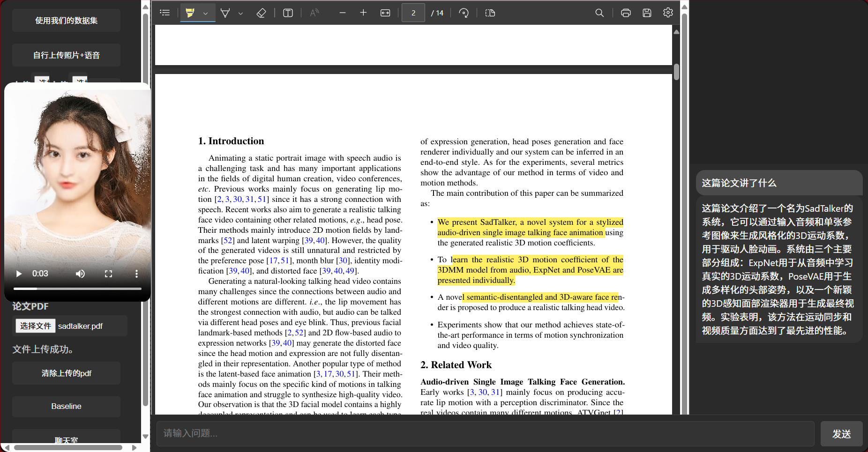This screenshot has height=452, width=868.
Task: Send the question with 发送 button
Action: 842,434
